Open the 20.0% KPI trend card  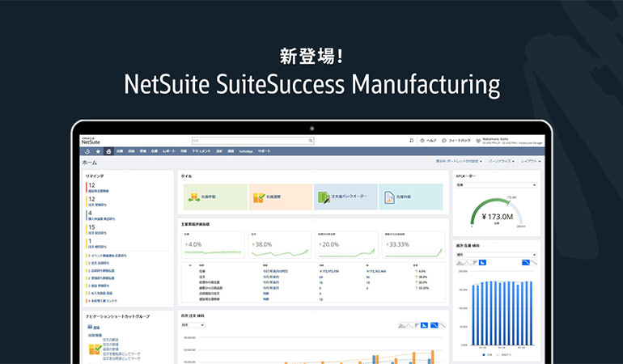tap(346, 245)
